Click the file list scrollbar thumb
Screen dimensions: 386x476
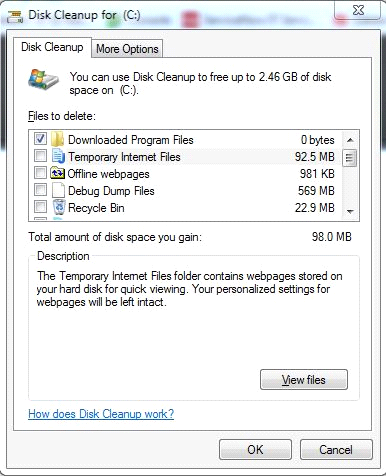[350, 158]
